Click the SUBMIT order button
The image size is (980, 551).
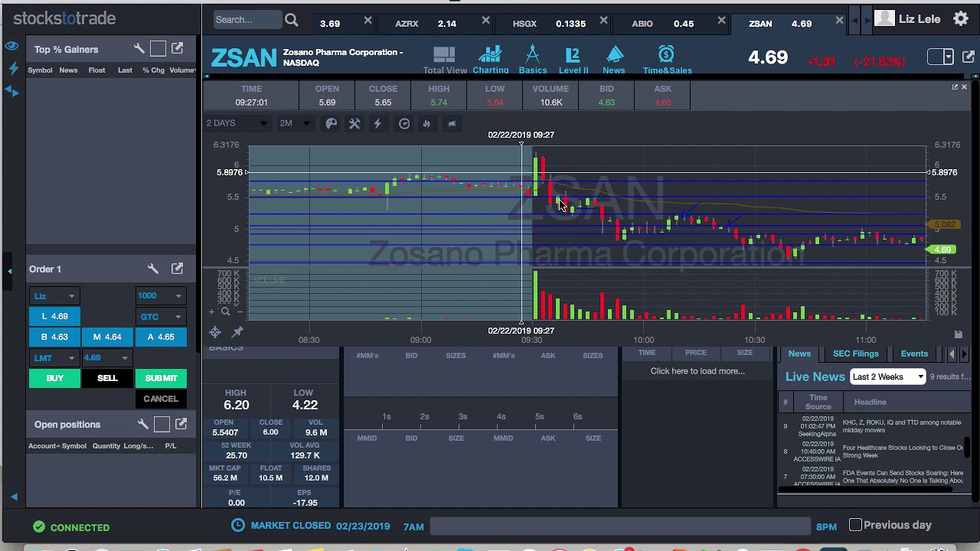(161, 378)
